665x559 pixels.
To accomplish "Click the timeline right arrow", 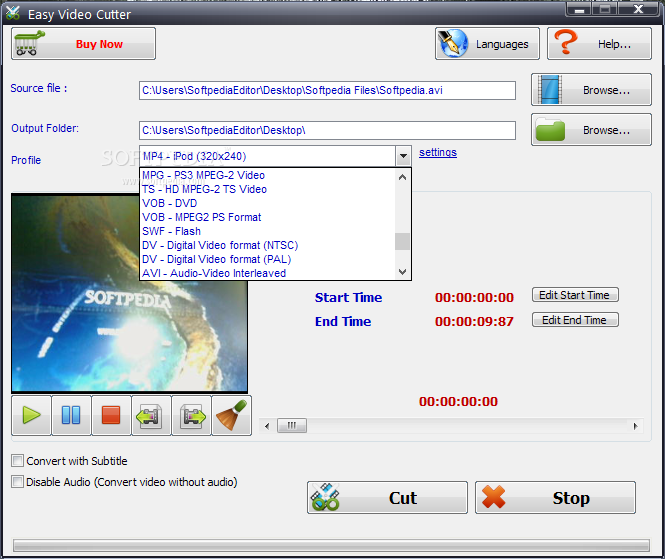I will click(x=635, y=426).
